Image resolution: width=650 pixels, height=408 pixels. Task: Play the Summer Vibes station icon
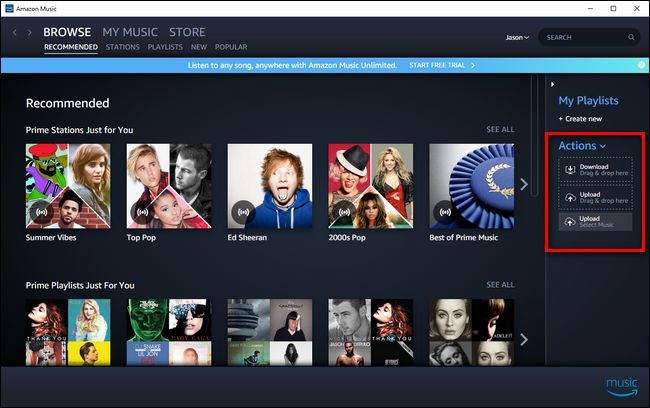(41, 212)
